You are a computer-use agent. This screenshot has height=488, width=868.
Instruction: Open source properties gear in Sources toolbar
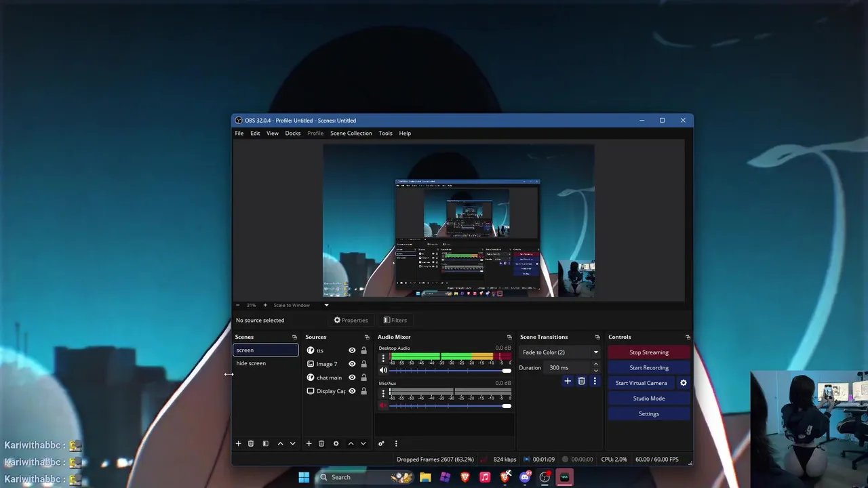pyautogui.click(x=336, y=443)
